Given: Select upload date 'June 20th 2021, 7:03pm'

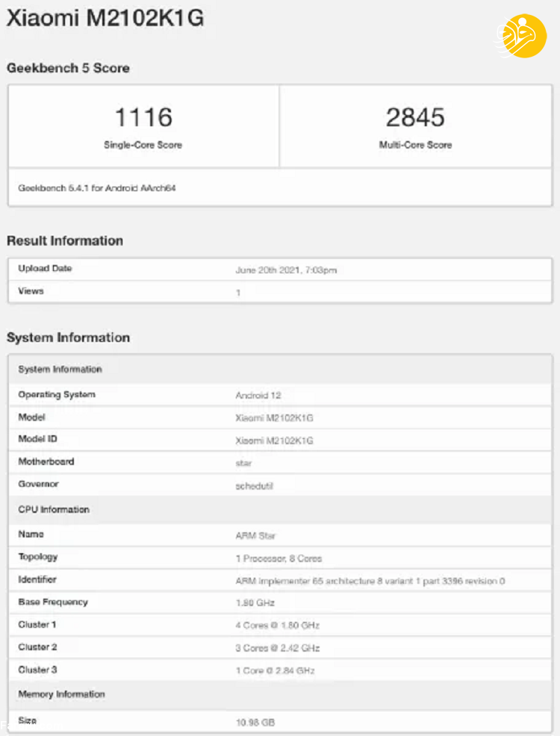Looking at the screenshot, I should pyautogui.click(x=286, y=270).
